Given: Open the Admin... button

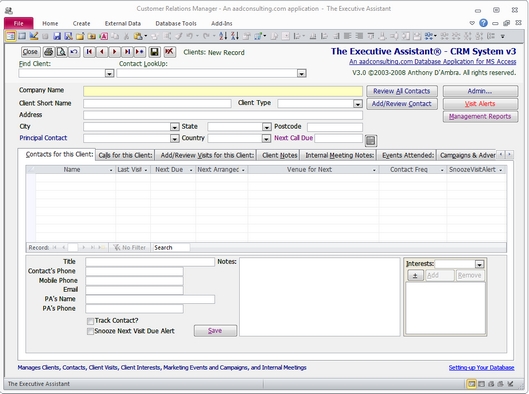Looking at the screenshot, I should pyautogui.click(x=480, y=91).
